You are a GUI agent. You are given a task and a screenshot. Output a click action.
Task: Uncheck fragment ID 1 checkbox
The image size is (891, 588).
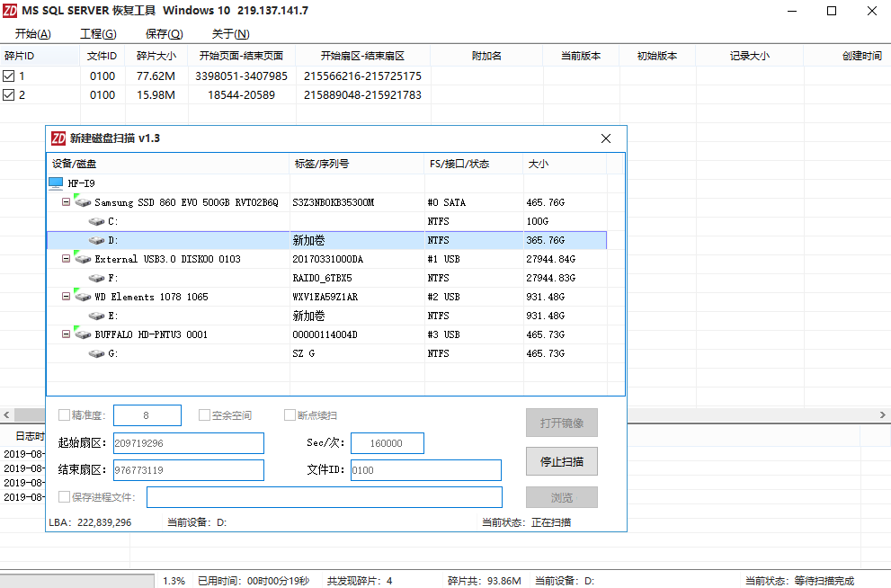(x=9, y=76)
